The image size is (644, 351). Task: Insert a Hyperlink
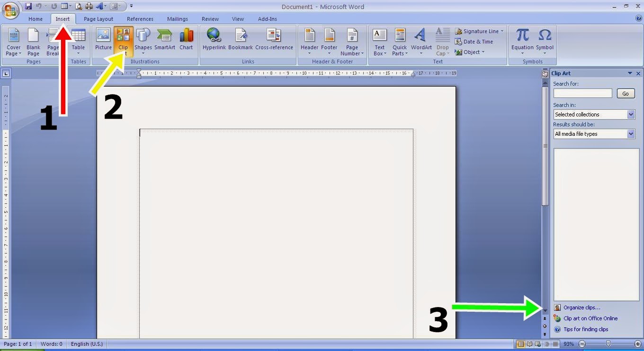coord(214,39)
